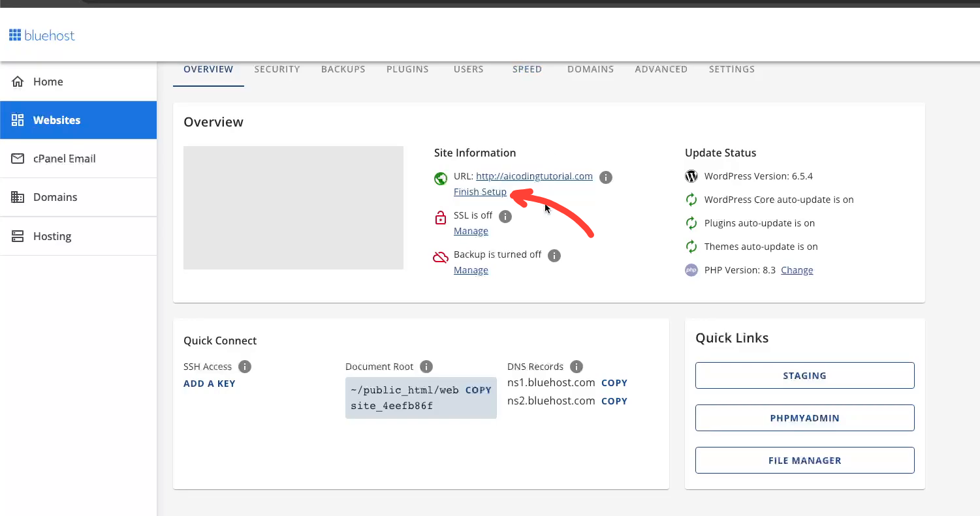Viewport: 980px width, 516px height.
Task: Open Hosting in the sidebar
Action: click(78, 236)
